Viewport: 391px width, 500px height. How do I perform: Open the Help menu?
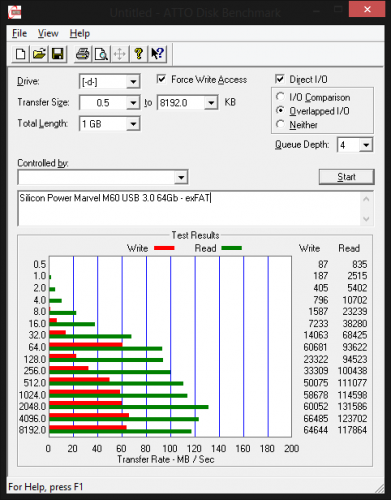[79, 33]
